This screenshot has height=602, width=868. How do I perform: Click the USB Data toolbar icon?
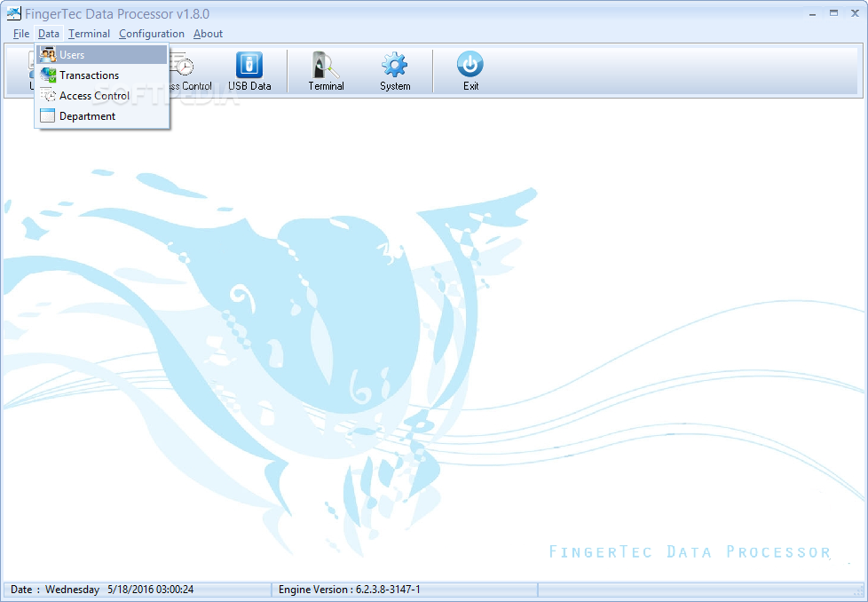point(249,71)
